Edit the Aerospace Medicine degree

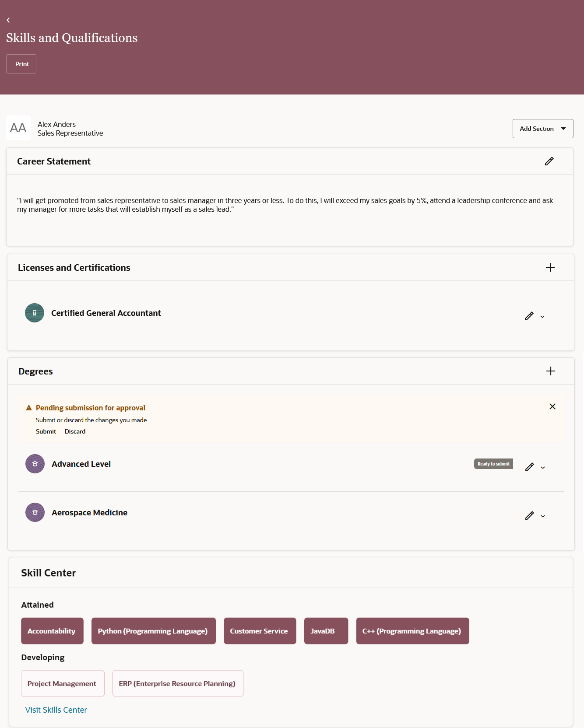529,516
